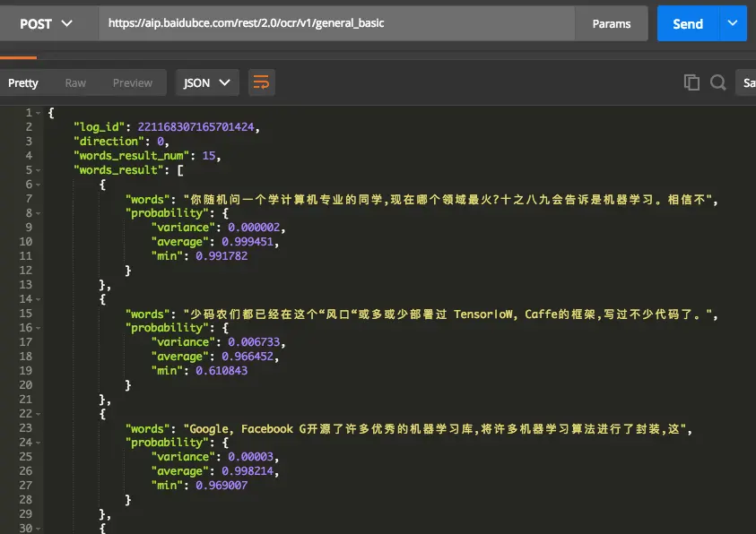Click the "direction" key
This screenshot has height=534, width=756.
109,141
